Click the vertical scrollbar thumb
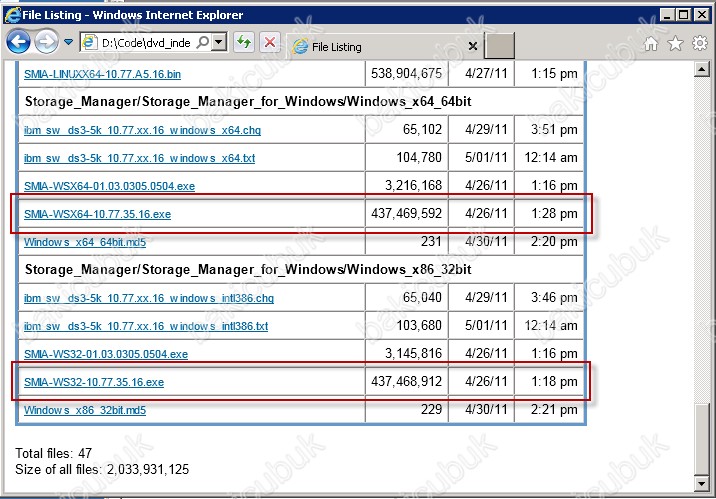Image resolution: width=716 pixels, height=499 pixels. [701, 439]
